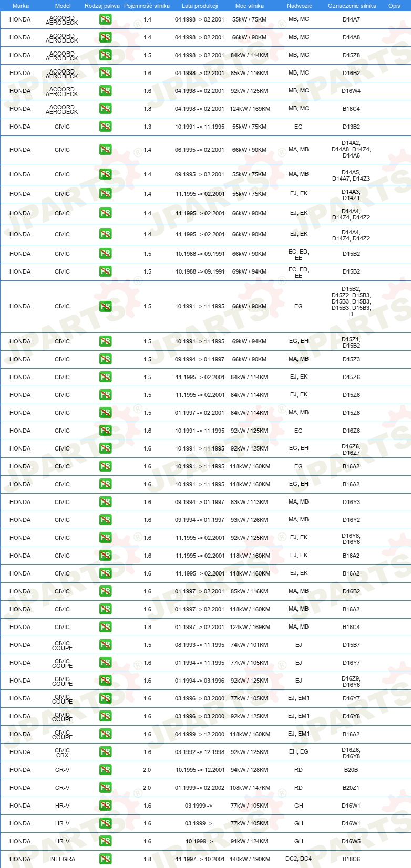Viewport: 411px width, 868px height.
Task: Click the Rodzaj paliwa column header
Action: (102, 6)
